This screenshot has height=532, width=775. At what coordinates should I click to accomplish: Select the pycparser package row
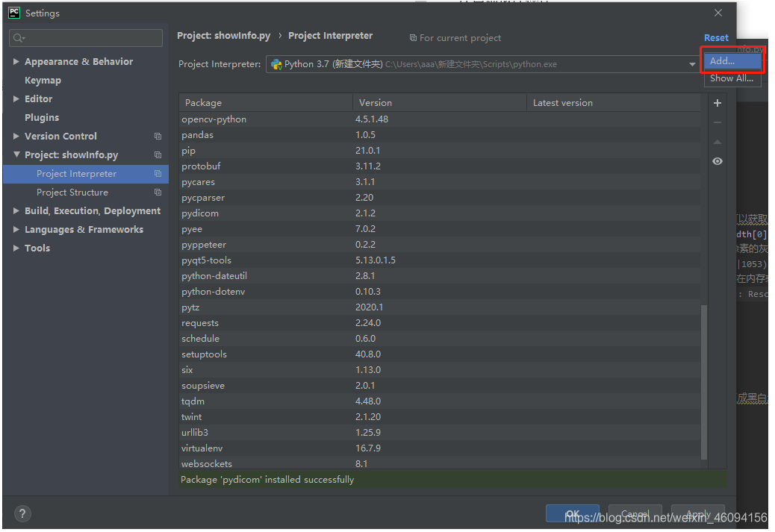(x=440, y=198)
